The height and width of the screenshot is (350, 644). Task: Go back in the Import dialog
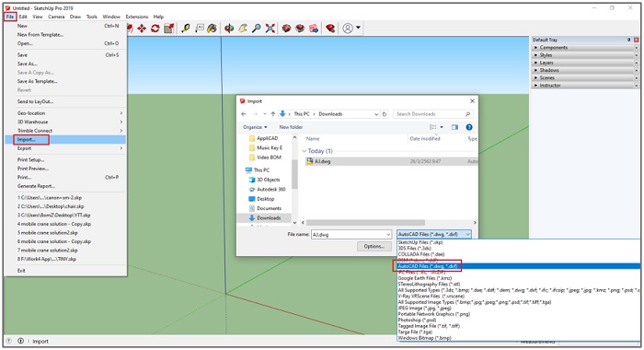pos(244,114)
